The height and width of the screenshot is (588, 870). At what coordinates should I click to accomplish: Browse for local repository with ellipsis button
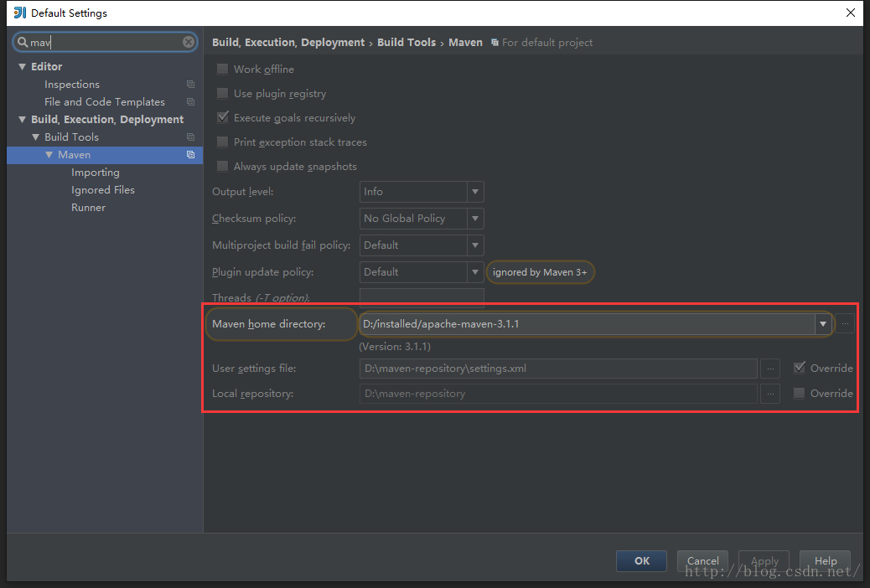tap(770, 394)
